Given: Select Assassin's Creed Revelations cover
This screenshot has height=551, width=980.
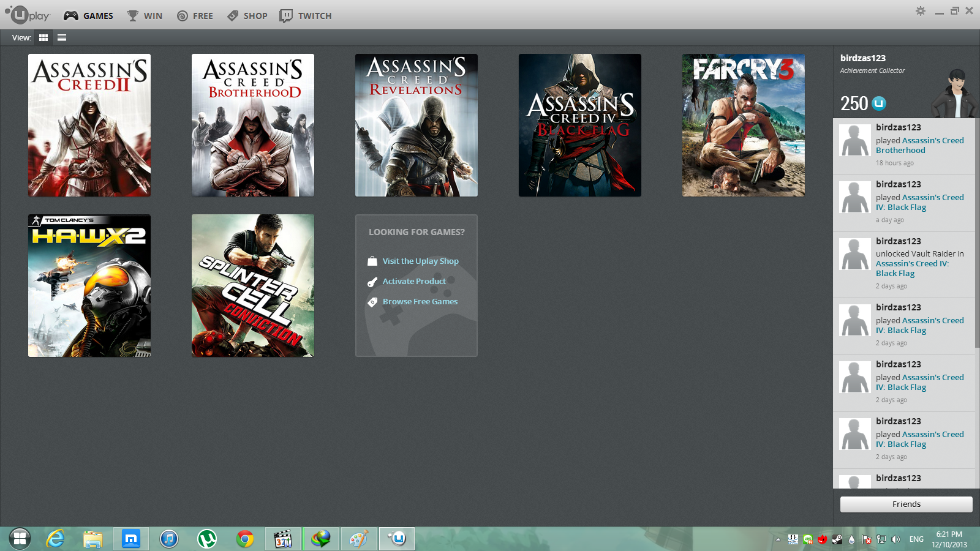Looking at the screenshot, I should pos(417,126).
